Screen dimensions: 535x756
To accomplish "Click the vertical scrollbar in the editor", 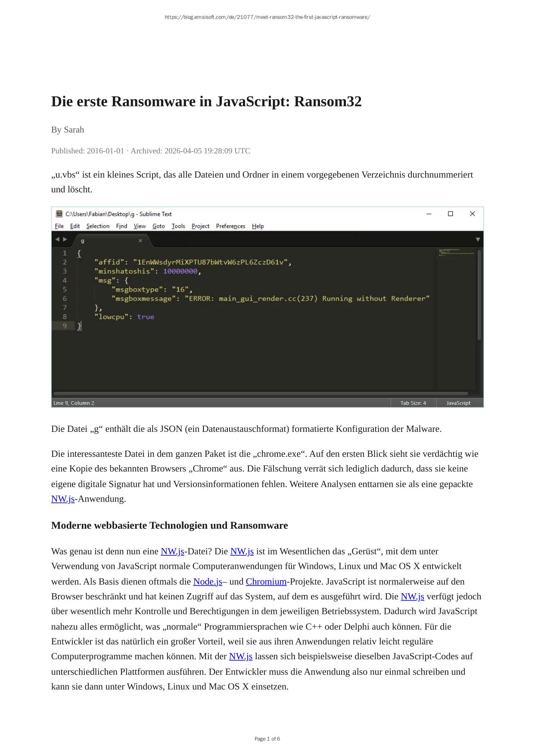I will pos(479,295).
